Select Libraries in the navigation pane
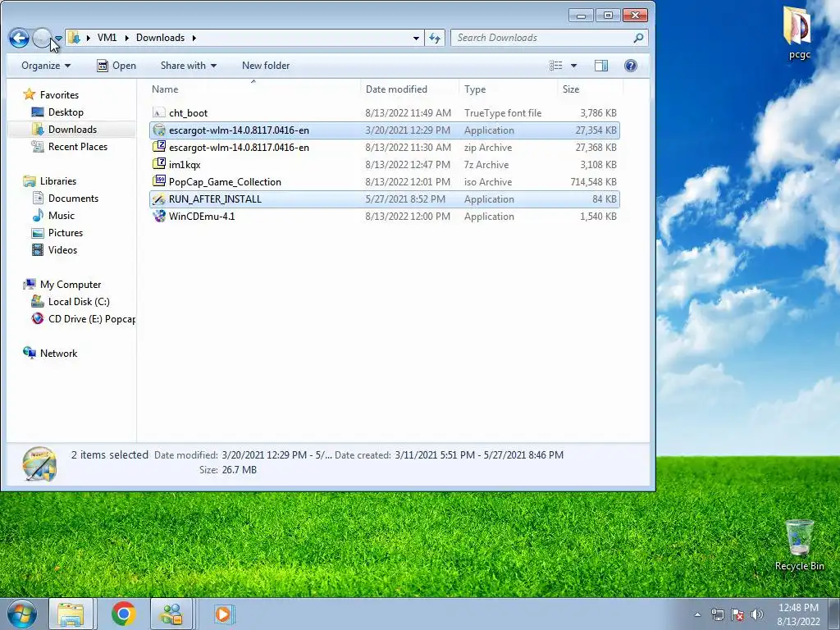 (x=58, y=181)
